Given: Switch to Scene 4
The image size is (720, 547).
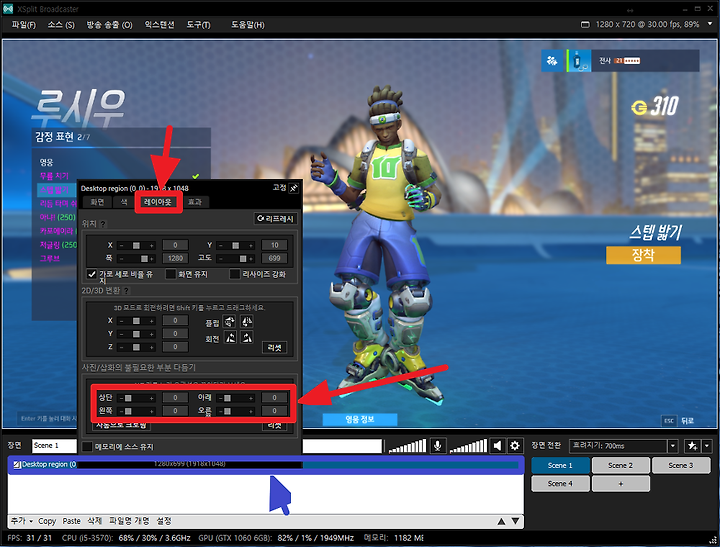Looking at the screenshot, I should click(560, 484).
